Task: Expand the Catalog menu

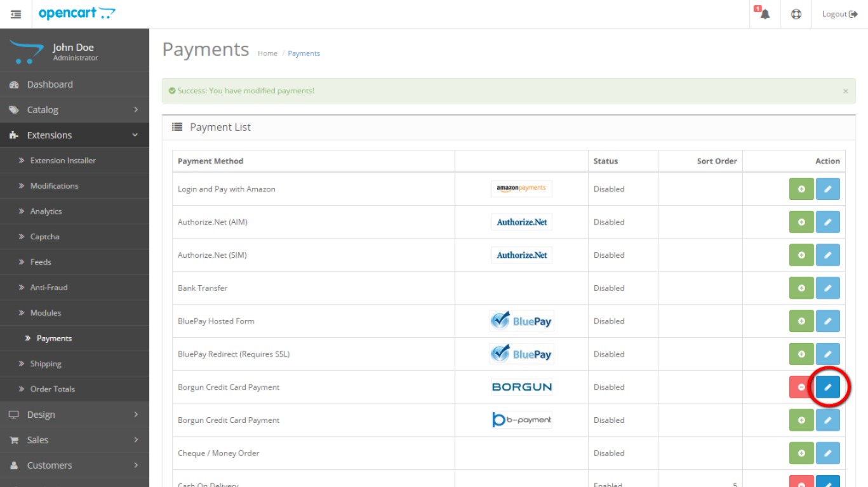Action: point(74,110)
